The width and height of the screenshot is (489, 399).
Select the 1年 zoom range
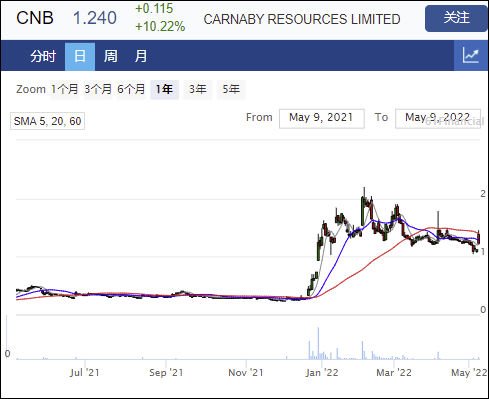(164, 89)
